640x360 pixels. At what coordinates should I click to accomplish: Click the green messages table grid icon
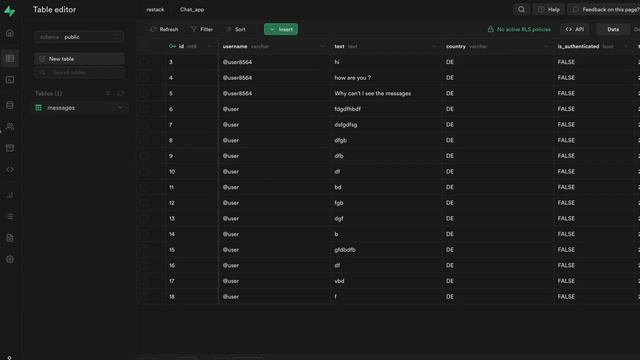pyautogui.click(x=38, y=108)
